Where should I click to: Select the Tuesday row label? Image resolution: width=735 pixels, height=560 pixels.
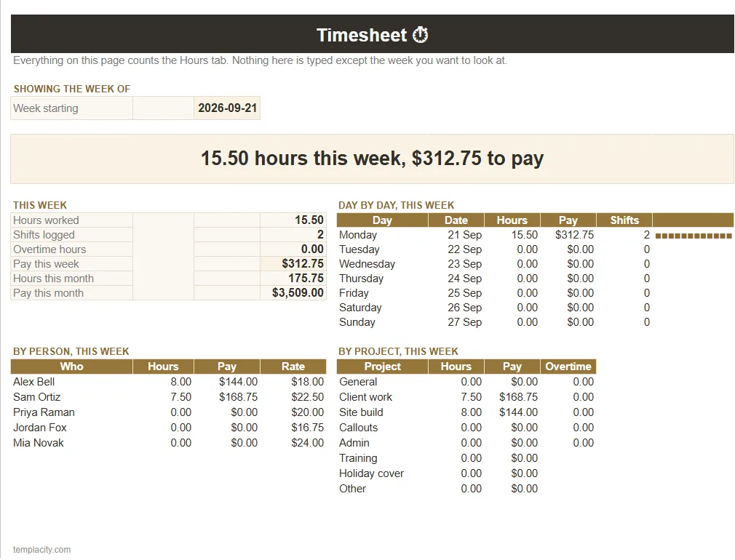click(359, 249)
